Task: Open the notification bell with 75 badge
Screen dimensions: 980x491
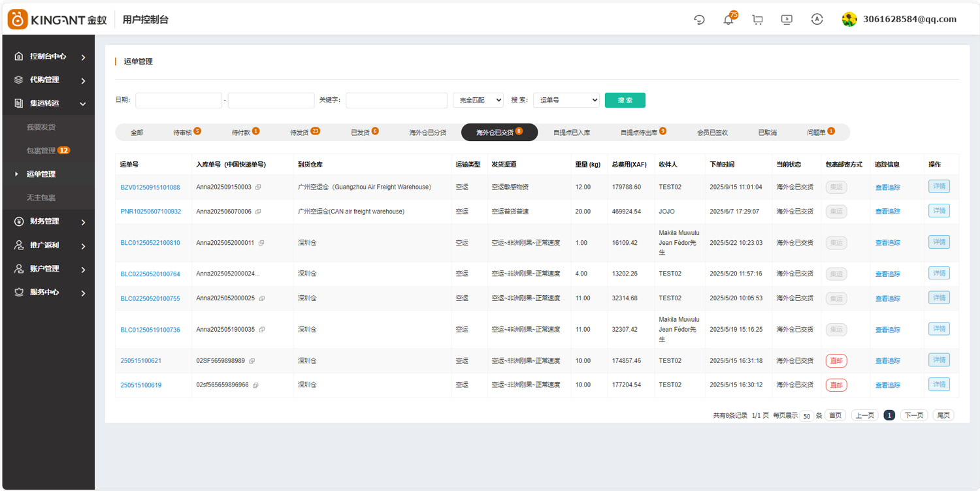Action: (728, 20)
